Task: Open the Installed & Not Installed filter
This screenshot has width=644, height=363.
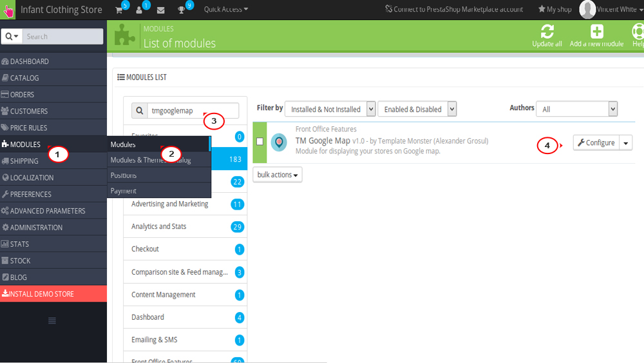Action: [330, 110]
